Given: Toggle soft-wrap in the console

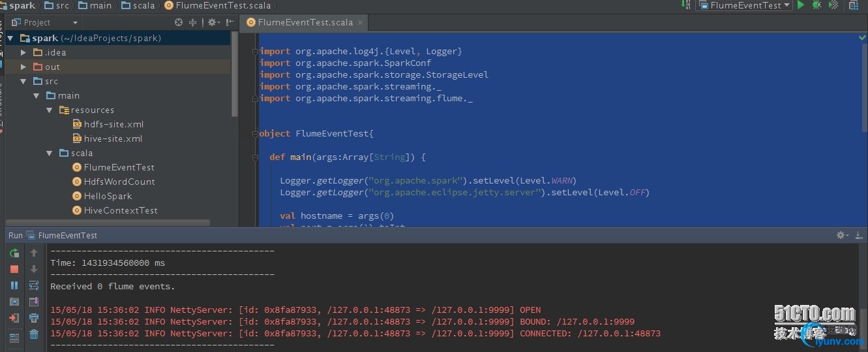Looking at the screenshot, I should coord(34,285).
